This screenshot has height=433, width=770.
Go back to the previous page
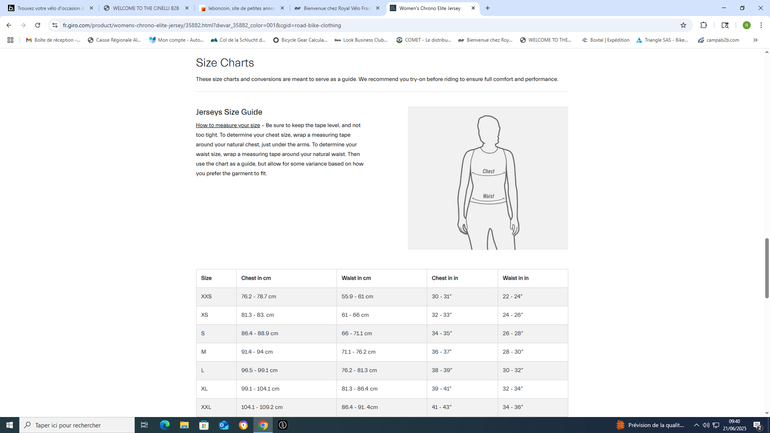(9, 25)
